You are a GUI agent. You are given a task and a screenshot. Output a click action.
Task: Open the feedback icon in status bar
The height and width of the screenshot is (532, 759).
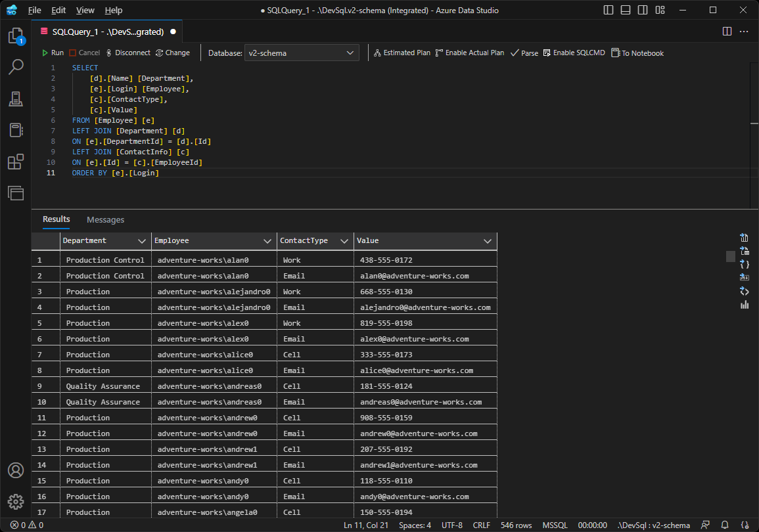705,525
